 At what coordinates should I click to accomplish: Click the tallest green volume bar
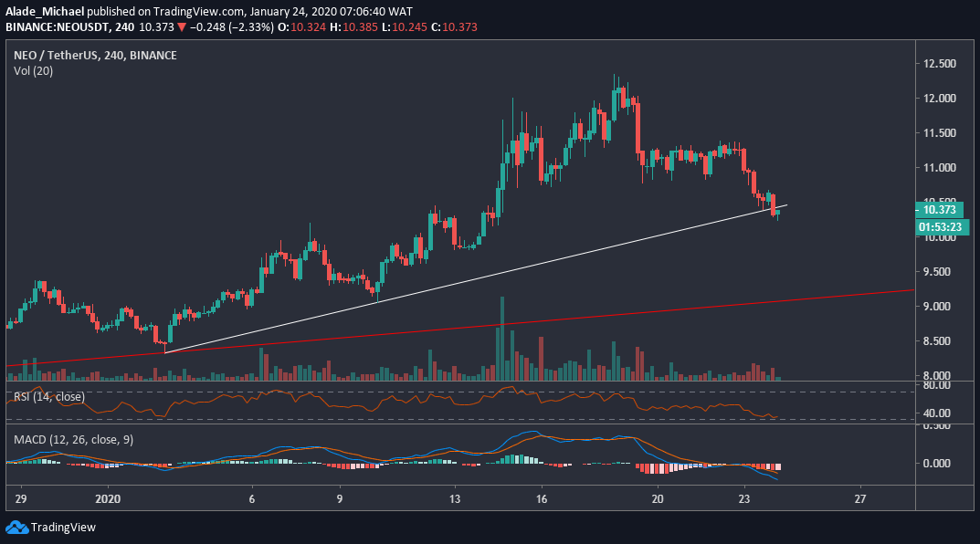(x=501, y=338)
